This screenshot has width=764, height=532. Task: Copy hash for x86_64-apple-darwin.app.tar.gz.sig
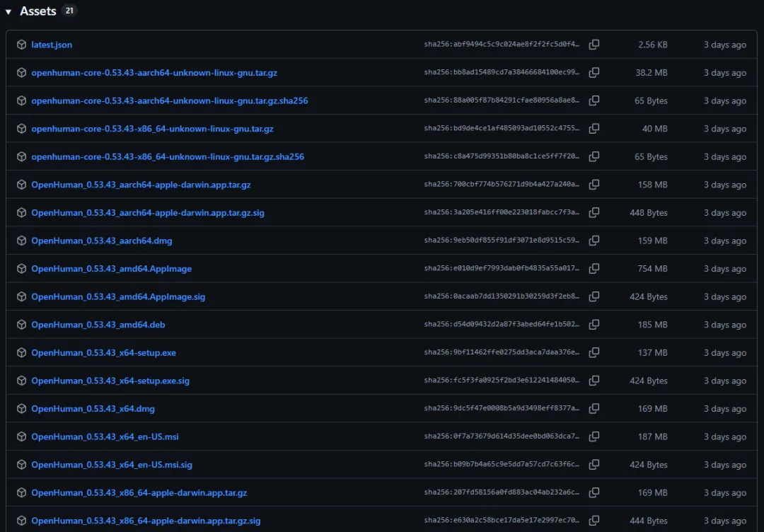(x=594, y=521)
